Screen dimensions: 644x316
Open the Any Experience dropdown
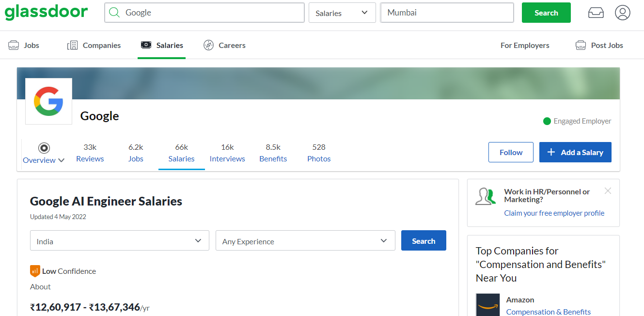click(x=305, y=241)
